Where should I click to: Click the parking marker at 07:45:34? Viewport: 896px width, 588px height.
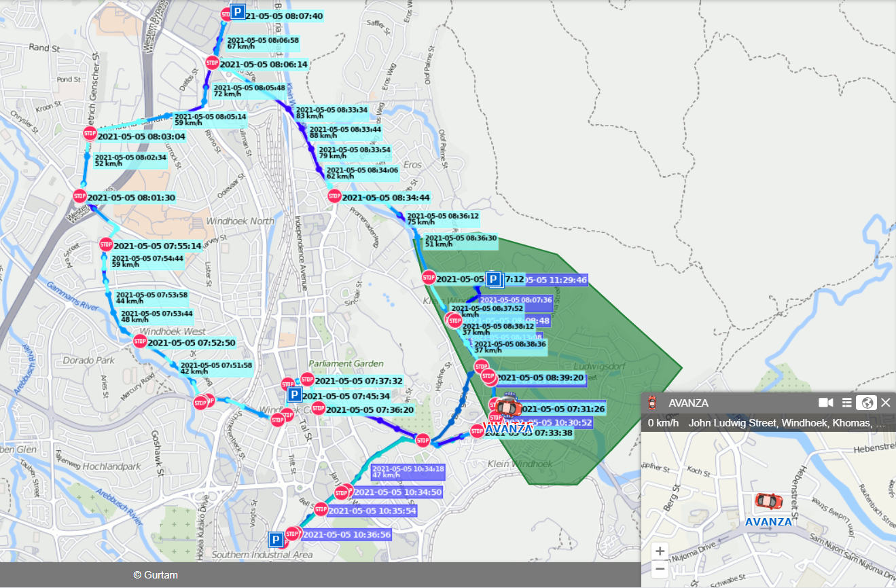pos(293,395)
